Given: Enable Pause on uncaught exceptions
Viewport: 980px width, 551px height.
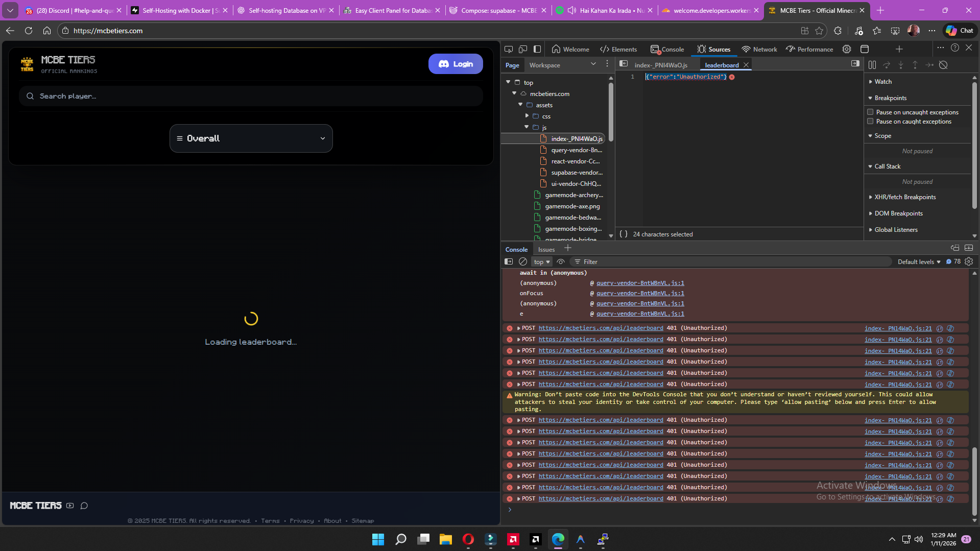Looking at the screenshot, I should click(x=871, y=112).
